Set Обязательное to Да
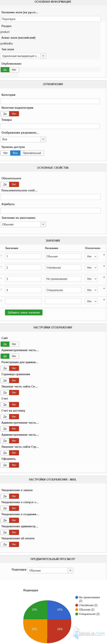Screen dimensions: 107x644 (x=5, y=184)
